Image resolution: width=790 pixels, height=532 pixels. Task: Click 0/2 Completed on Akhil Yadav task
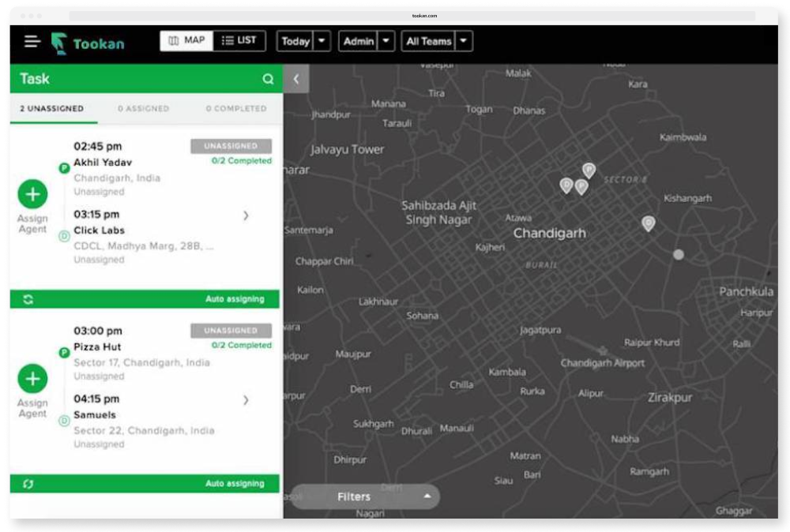241,160
